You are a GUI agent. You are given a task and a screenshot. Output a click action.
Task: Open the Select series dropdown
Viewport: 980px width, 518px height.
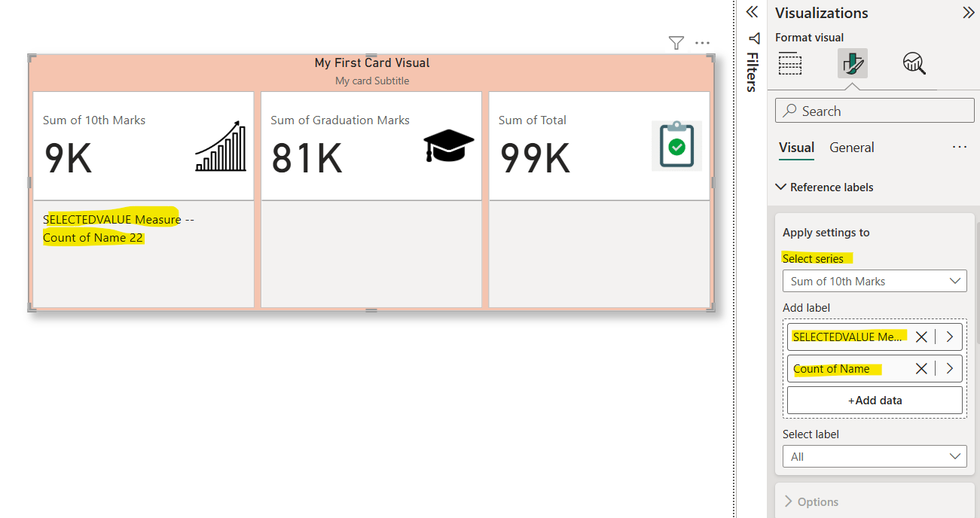coord(874,281)
